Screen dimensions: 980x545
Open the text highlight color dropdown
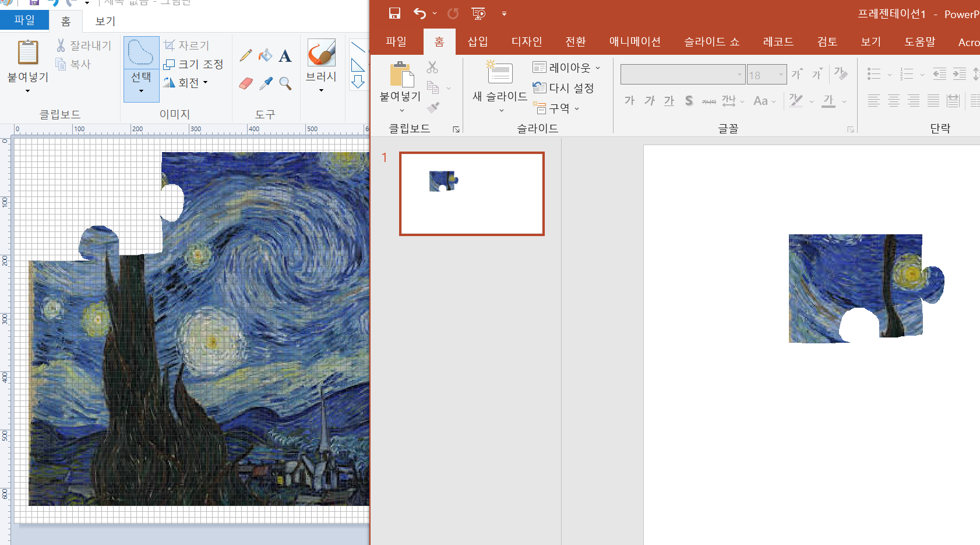[x=812, y=101]
